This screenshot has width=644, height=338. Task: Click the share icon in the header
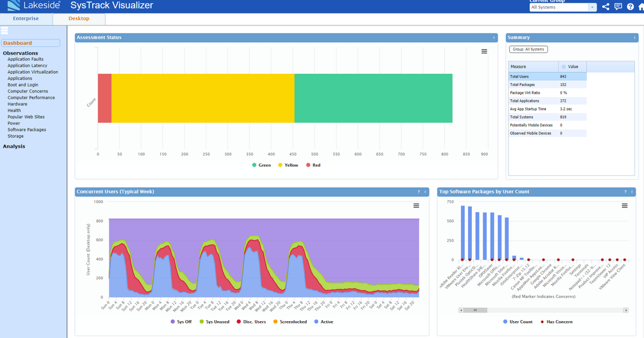[x=606, y=7]
